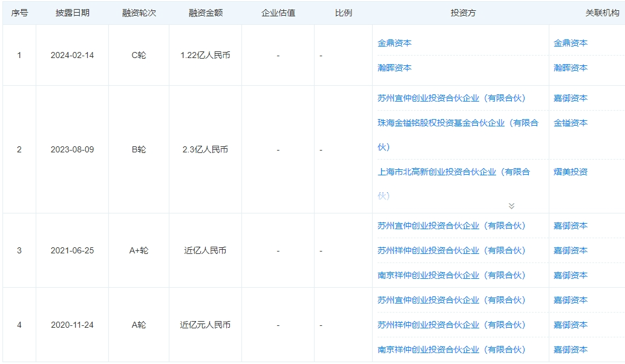
Task: Click 金鼎资本 under the 关联机构 column
Action: [570, 43]
